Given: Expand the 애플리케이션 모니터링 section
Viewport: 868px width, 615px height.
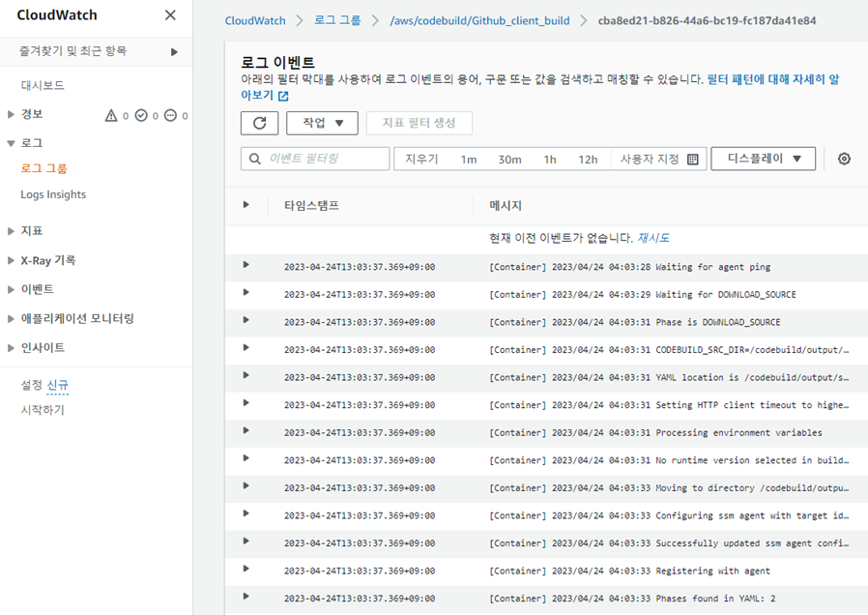Looking at the screenshot, I should (11, 318).
